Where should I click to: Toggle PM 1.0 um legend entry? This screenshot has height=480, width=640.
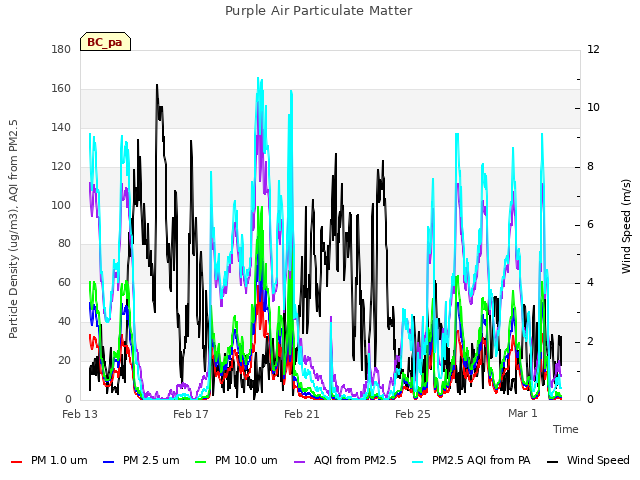point(49,460)
